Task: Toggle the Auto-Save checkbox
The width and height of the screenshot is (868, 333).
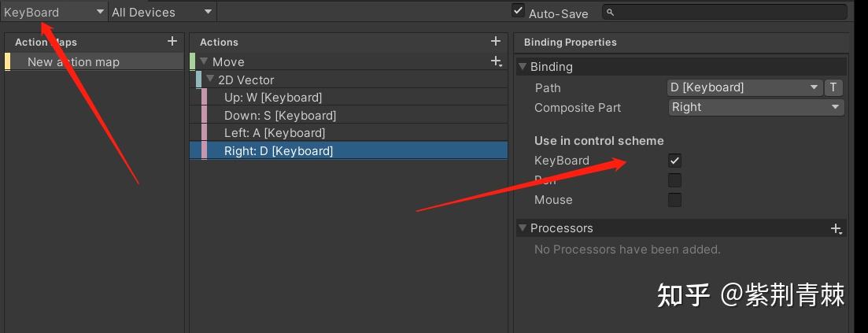Action: [x=518, y=10]
